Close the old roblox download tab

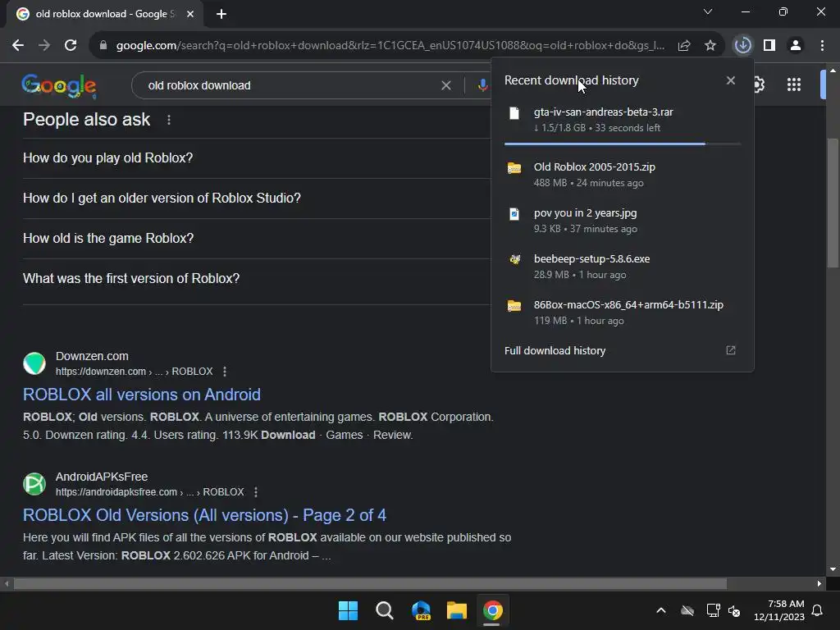[x=190, y=14]
